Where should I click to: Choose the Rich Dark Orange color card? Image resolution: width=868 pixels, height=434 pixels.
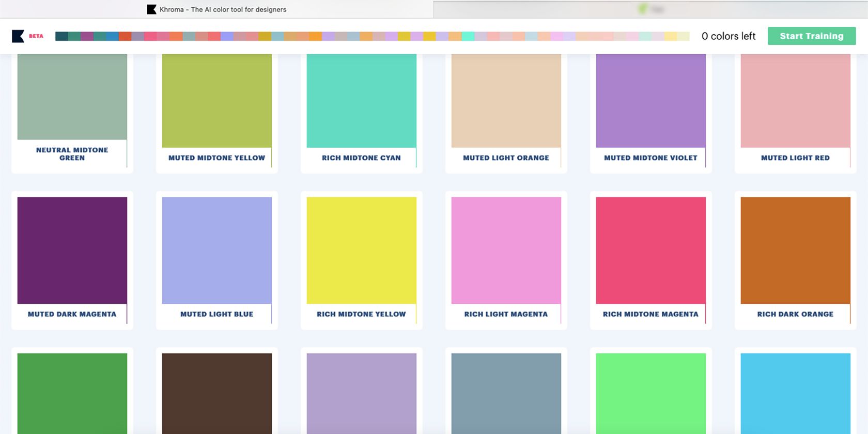796,251
